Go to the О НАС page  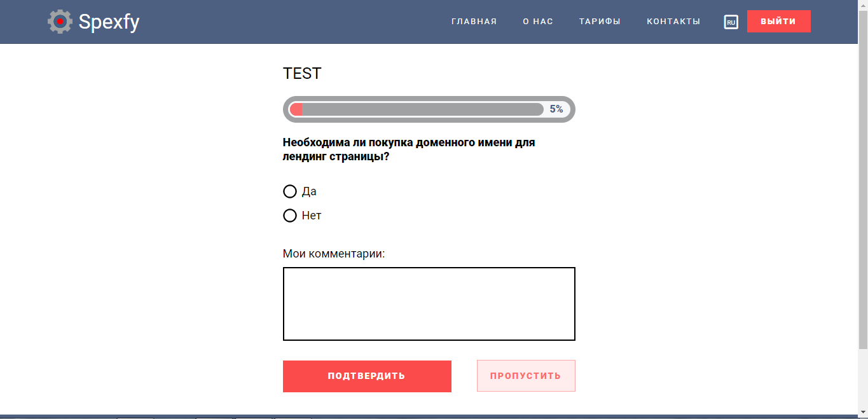pyautogui.click(x=538, y=22)
